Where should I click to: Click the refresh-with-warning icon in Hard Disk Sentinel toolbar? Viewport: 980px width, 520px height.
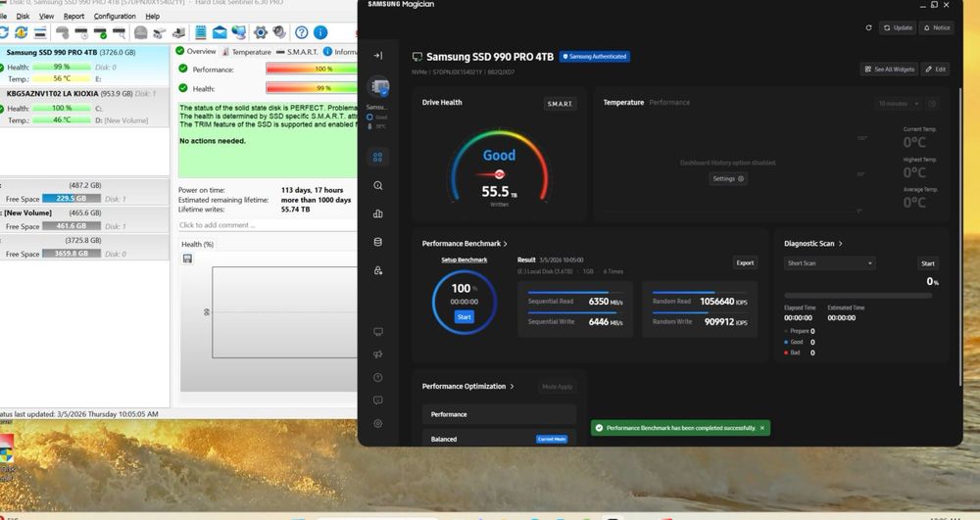click(22, 32)
